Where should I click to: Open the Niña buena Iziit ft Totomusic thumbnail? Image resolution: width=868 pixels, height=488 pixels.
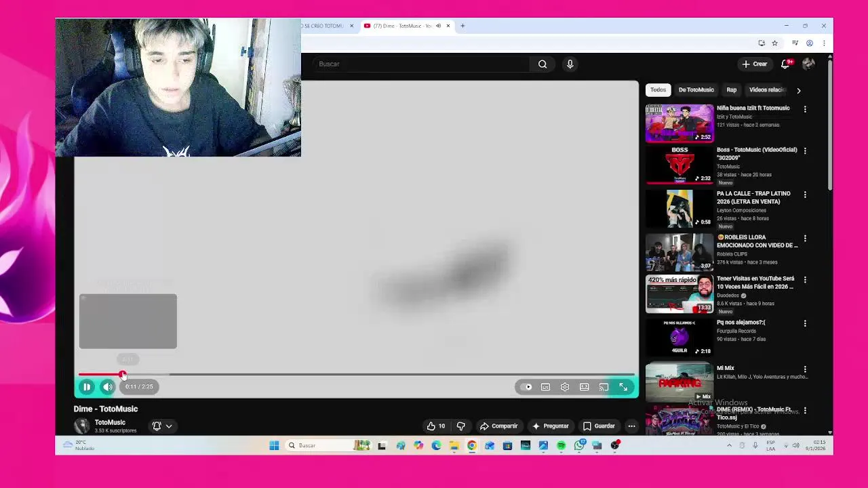pos(679,123)
